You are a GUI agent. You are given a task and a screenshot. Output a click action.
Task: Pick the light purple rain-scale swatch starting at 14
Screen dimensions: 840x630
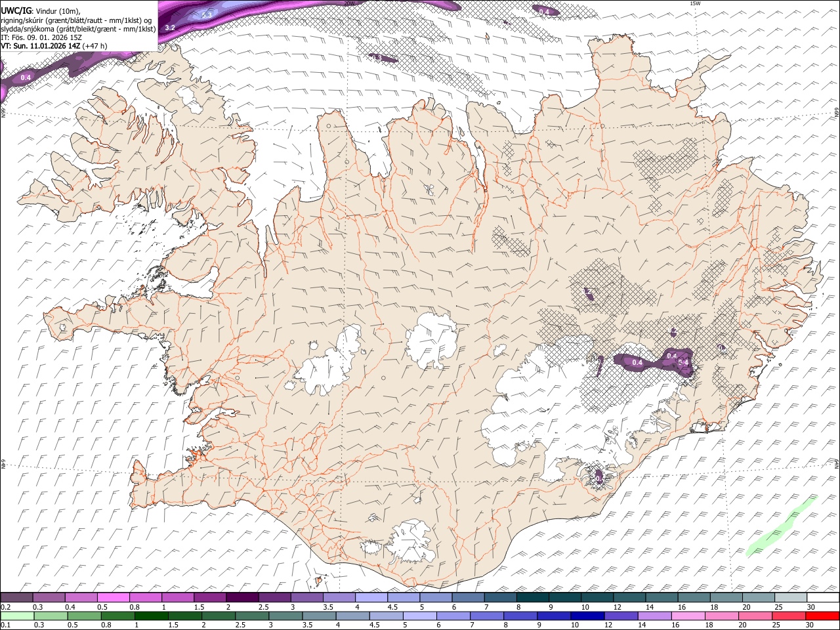coord(654,616)
